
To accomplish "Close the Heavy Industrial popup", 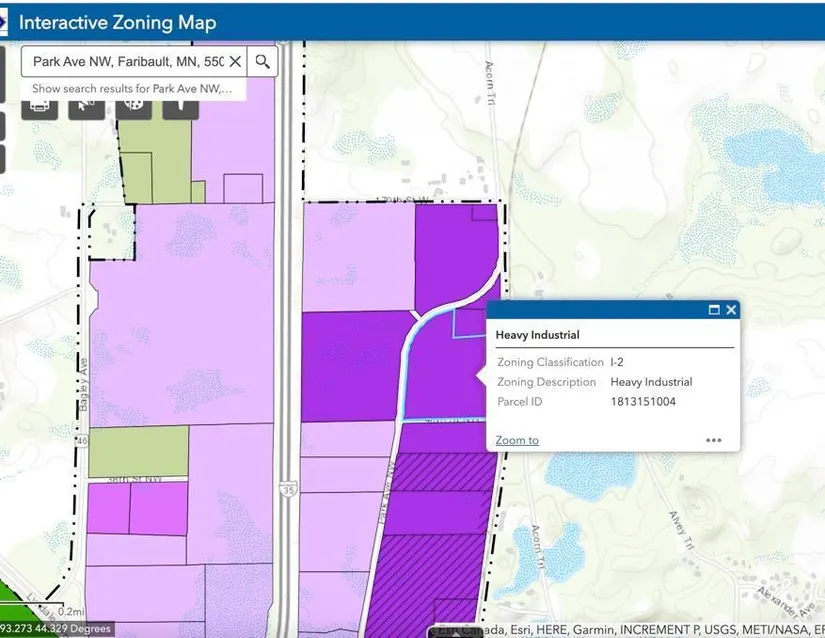I will tap(731, 310).
